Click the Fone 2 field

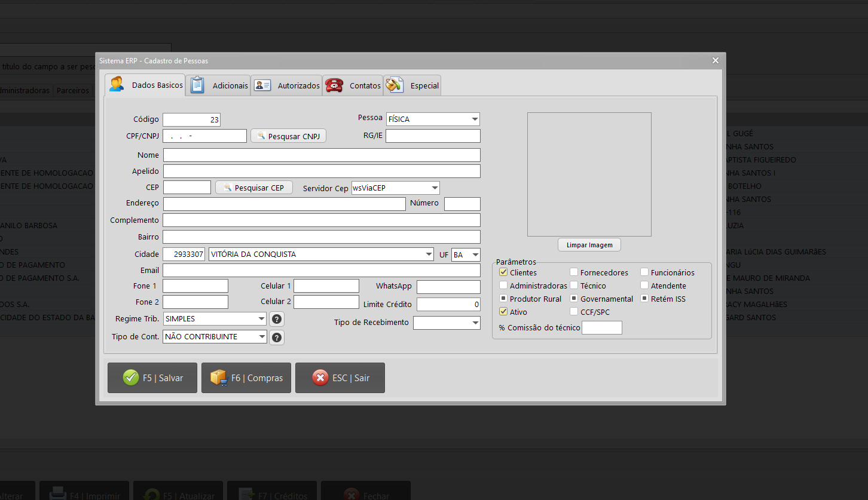(x=195, y=302)
